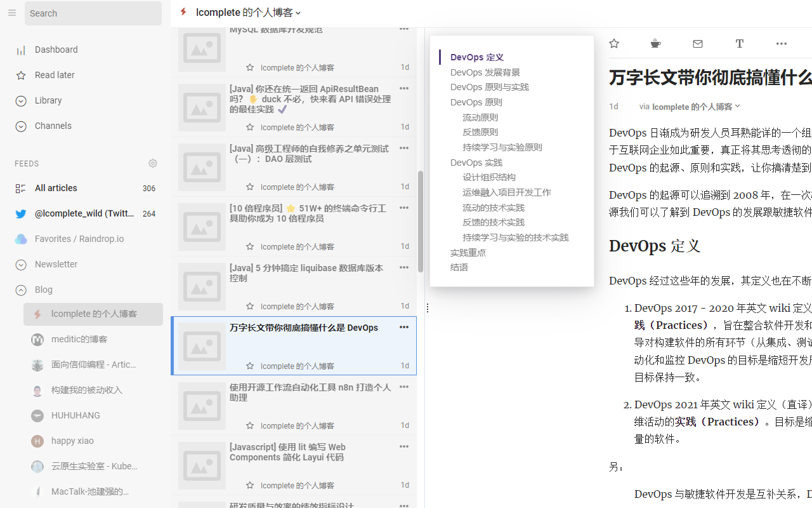Open the DevOps 定义 outline link
The image size is (812, 508).
tap(476, 57)
